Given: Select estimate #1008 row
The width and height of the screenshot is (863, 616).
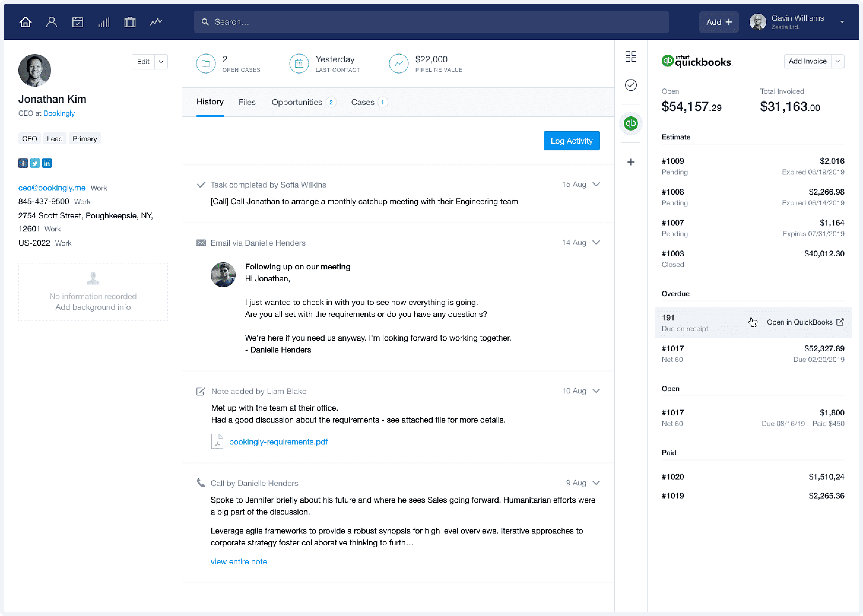Looking at the screenshot, I should click(x=753, y=197).
